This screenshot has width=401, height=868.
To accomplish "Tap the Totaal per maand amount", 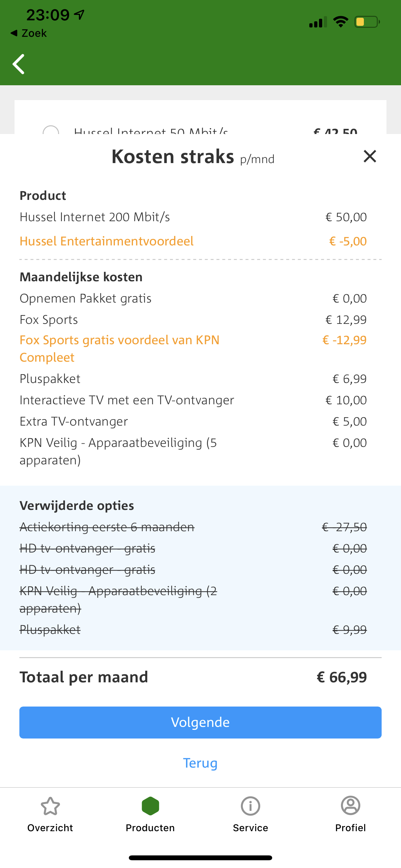I will point(341,677).
